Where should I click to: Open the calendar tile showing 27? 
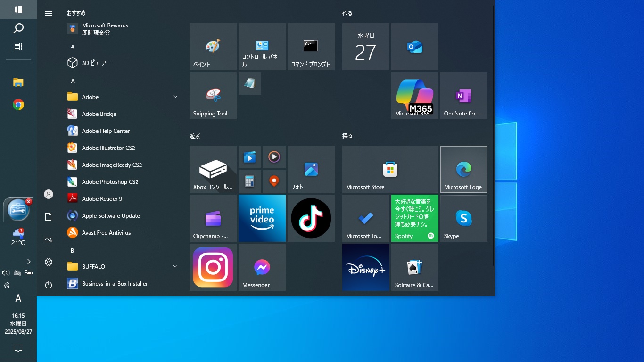(366, 47)
